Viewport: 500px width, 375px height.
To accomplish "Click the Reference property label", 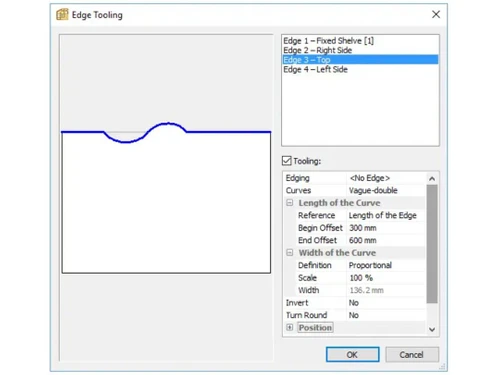I will (x=316, y=215).
